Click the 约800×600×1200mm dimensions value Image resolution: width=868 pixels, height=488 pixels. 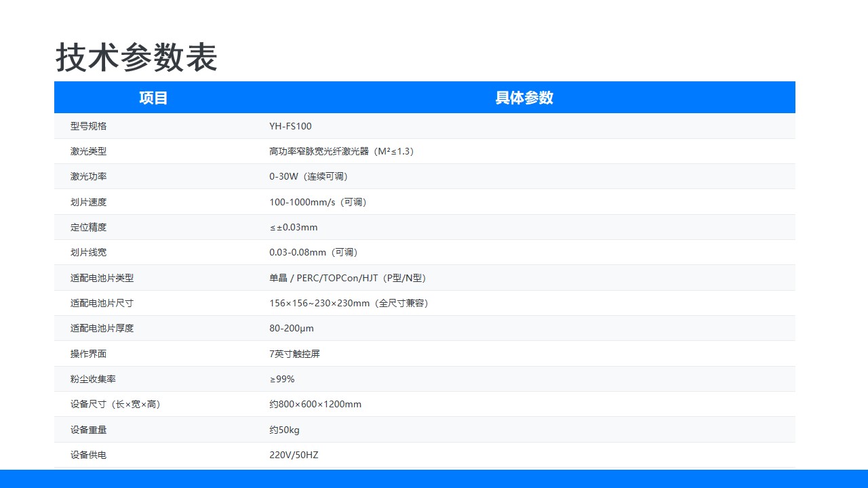click(315, 404)
